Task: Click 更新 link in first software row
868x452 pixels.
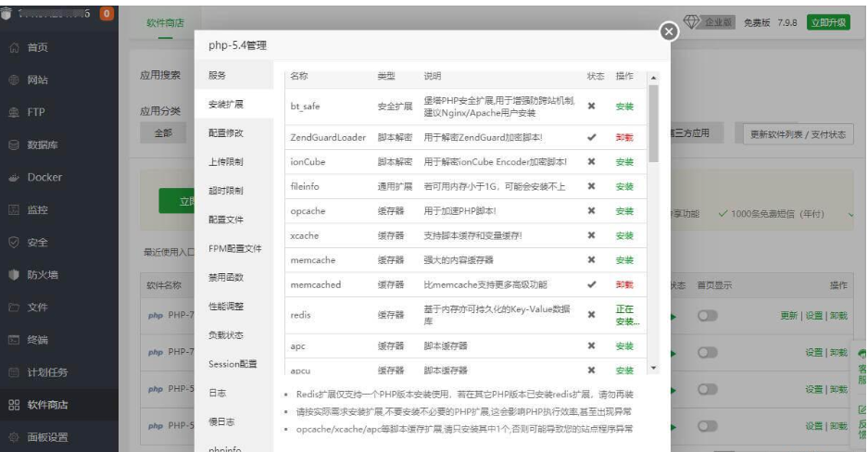Action: (x=789, y=316)
